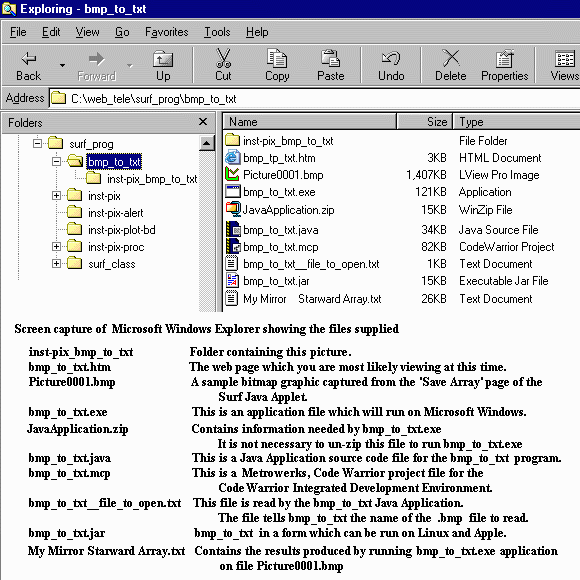Close the Folders pane

click(203, 122)
